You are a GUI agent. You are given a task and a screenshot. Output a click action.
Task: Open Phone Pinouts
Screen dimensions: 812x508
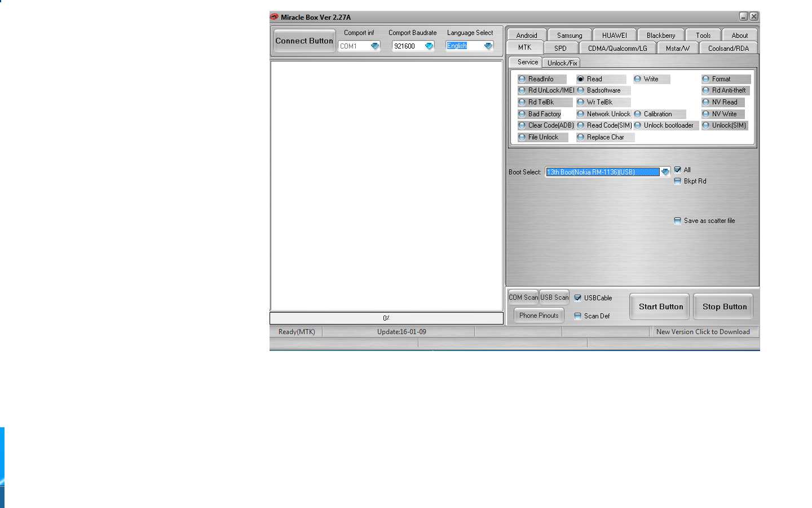[x=539, y=316]
